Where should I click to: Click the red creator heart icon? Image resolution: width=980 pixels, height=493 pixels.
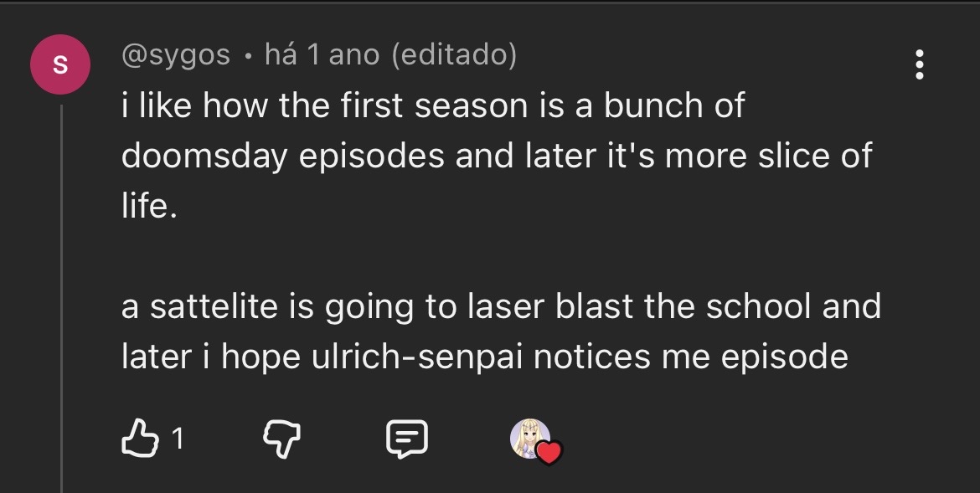tap(548, 453)
